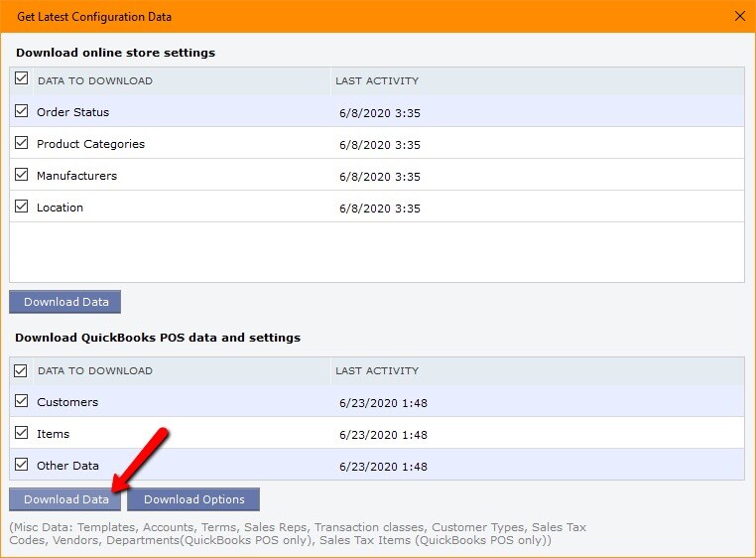Click DATA TO DOWNLOAD header in online store table
The width and height of the screenshot is (756, 558).
tap(95, 81)
